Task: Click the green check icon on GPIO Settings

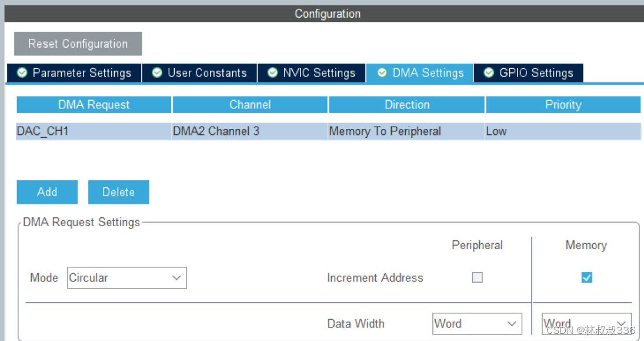Action: pos(489,73)
